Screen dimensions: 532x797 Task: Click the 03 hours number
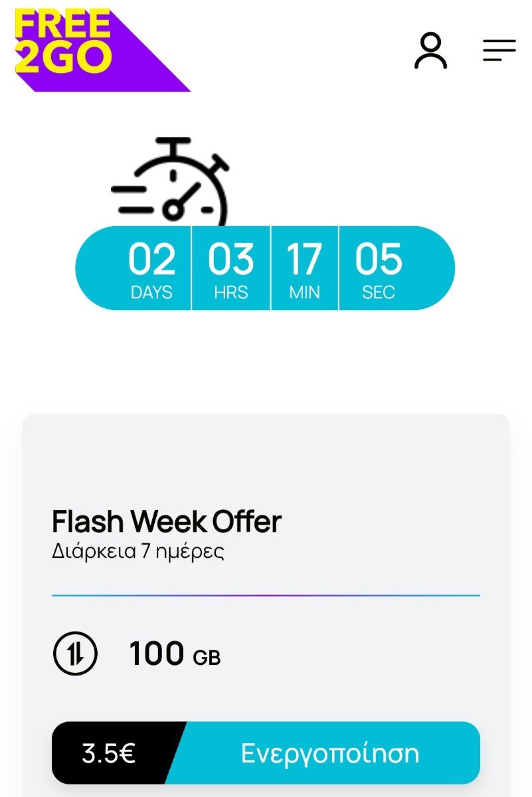(231, 260)
